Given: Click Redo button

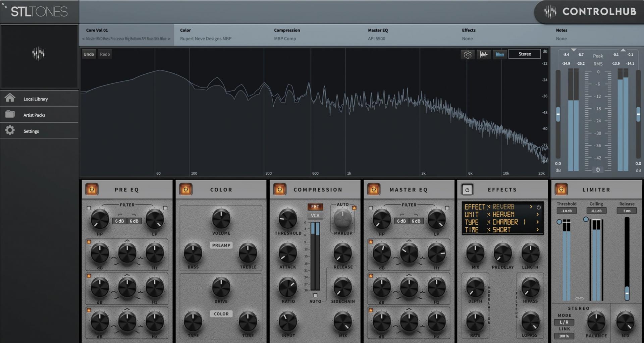Looking at the screenshot, I should tap(105, 54).
